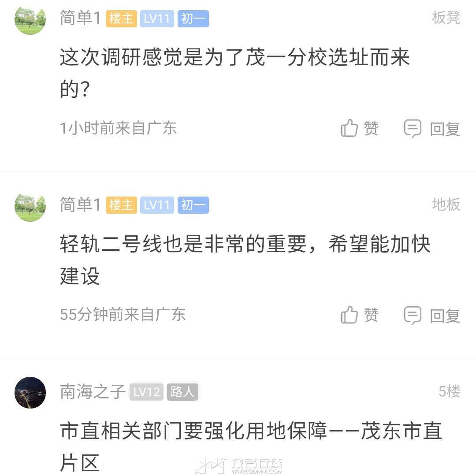
Task: Open 南海之子's avatar picture
Action: coord(30,392)
